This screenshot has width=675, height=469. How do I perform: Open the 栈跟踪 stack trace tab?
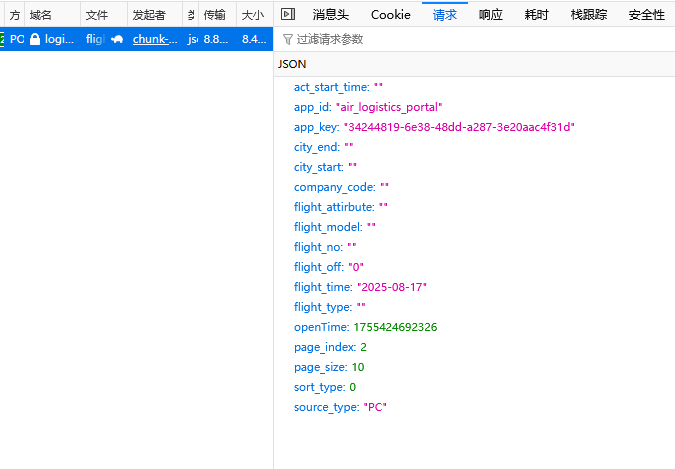(588, 15)
